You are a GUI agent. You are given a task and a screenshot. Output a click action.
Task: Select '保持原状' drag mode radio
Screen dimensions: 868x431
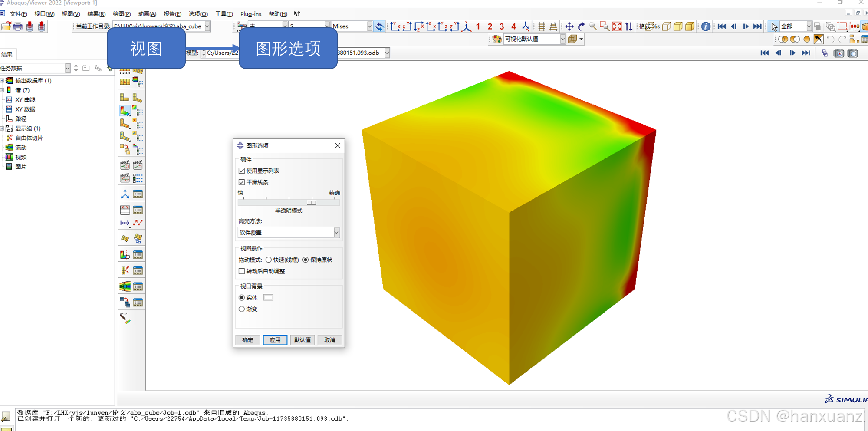[x=306, y=260]
